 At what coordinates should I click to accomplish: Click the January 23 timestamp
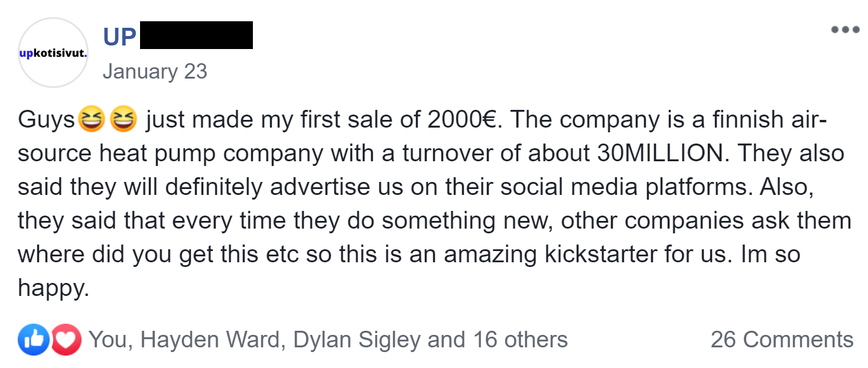pyautogui.click(x=155, y=71)
